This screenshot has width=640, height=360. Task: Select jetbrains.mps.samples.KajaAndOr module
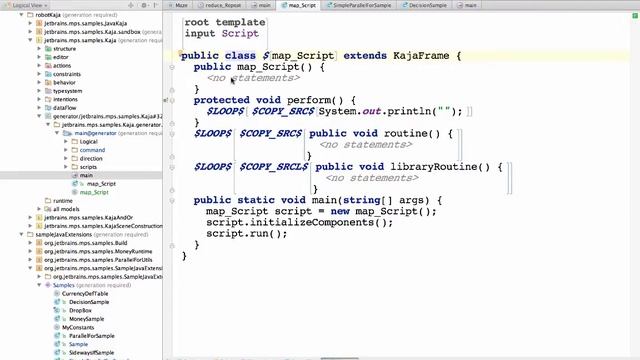pos(88,218)
